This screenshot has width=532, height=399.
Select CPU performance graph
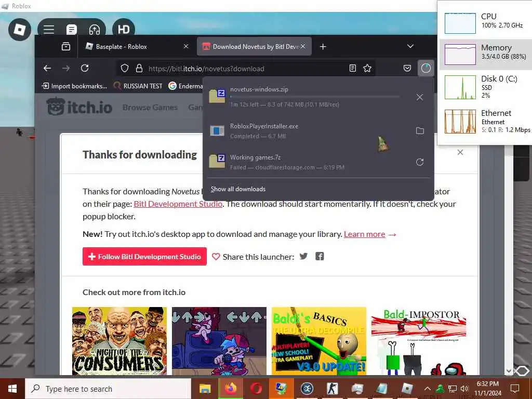pyautogui.click(x=460, y=23)
